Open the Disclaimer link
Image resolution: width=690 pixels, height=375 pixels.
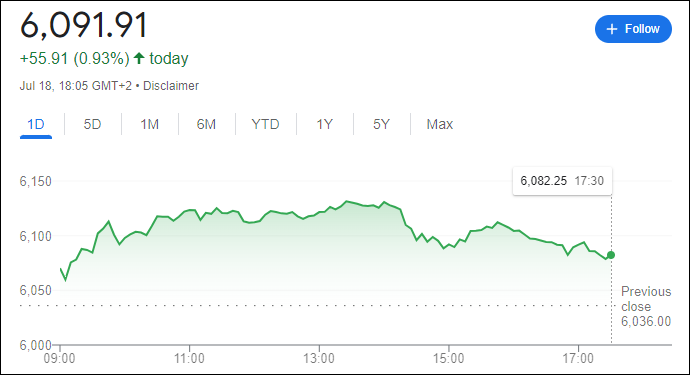pos(171,85)
